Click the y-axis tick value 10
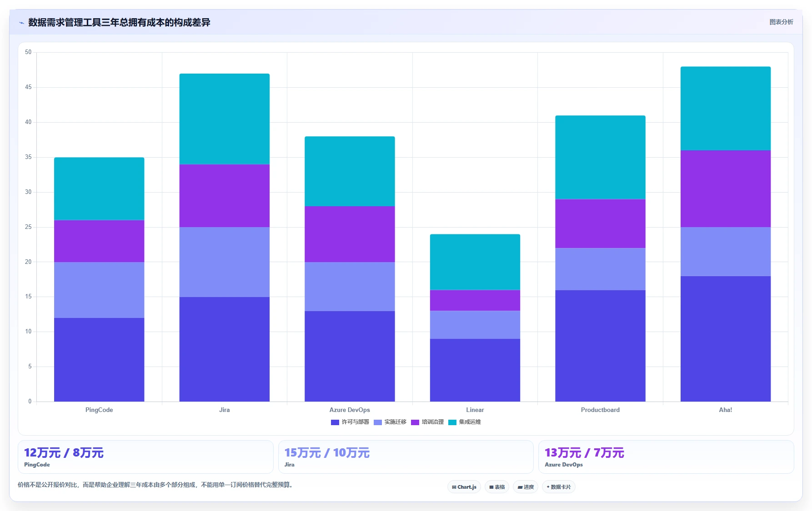Viewport: 812px width, 511px height. (x=28, y=332)
